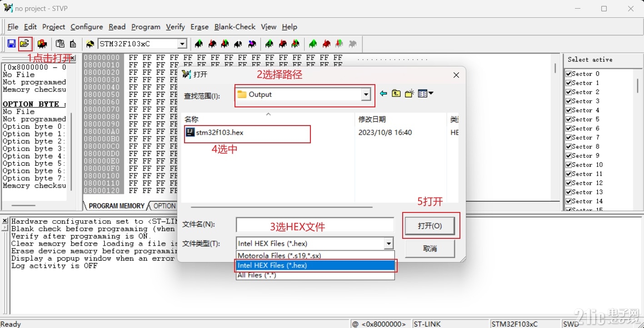This screenshot has height=328, width=644.
Task: Click the purple-blue chip toolbar icon
Action: pos(252,44)
